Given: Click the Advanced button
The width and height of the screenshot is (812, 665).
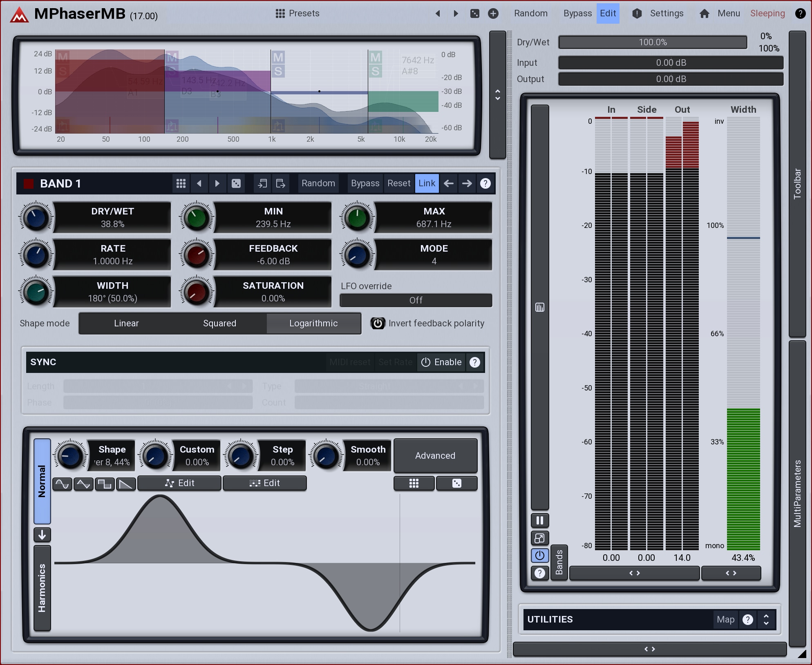Looking at the screenshot, I should (435, 455).
